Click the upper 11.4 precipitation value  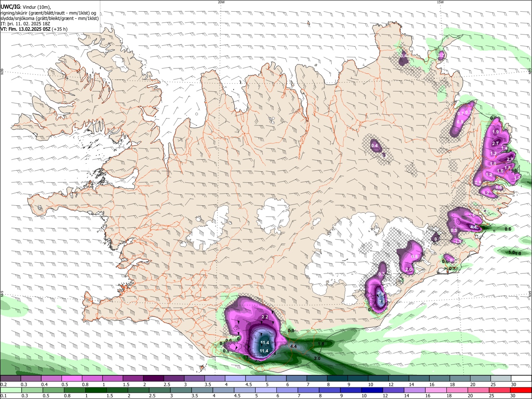coord(264,342)
